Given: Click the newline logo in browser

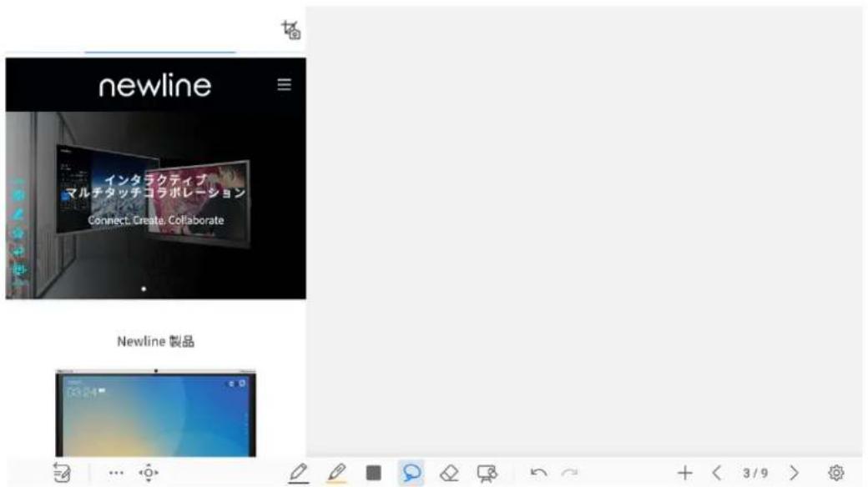Looking at the screenshot, I should point(155,85).
